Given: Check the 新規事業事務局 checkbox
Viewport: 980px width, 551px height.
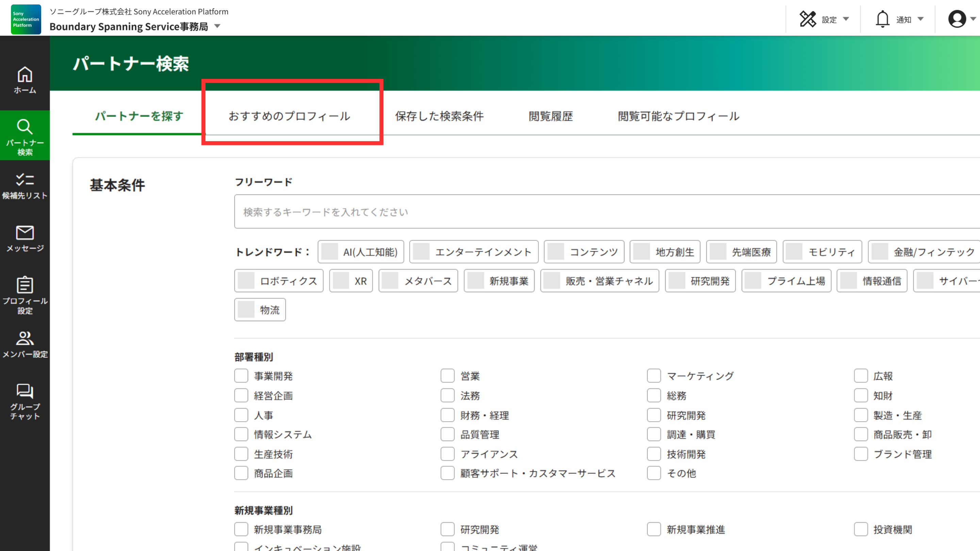Looking at the screenshot, I should pyautogui.click(x=241, y=529).
